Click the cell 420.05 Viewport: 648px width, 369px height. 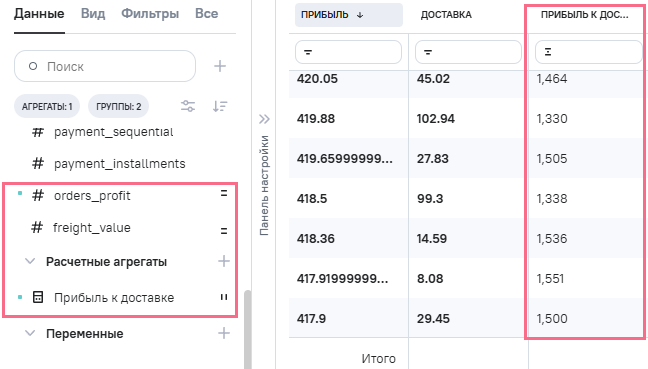click(x=317, y=79)
